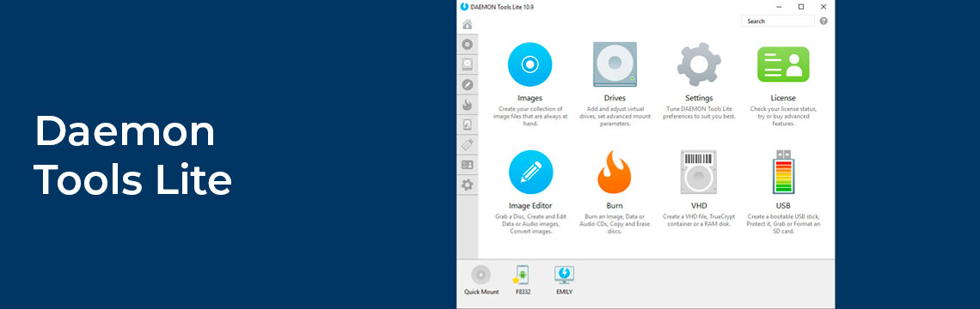Image resolution: width=980 pixels, height=309 pixels.
Task: Click the Quick Mount disc
Action: (x=481, y=275)
